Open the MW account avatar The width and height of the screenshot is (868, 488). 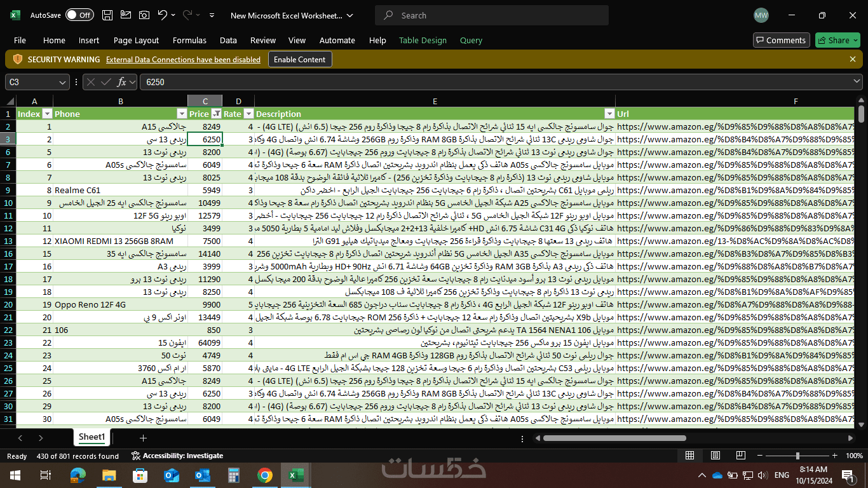point(761,15)
